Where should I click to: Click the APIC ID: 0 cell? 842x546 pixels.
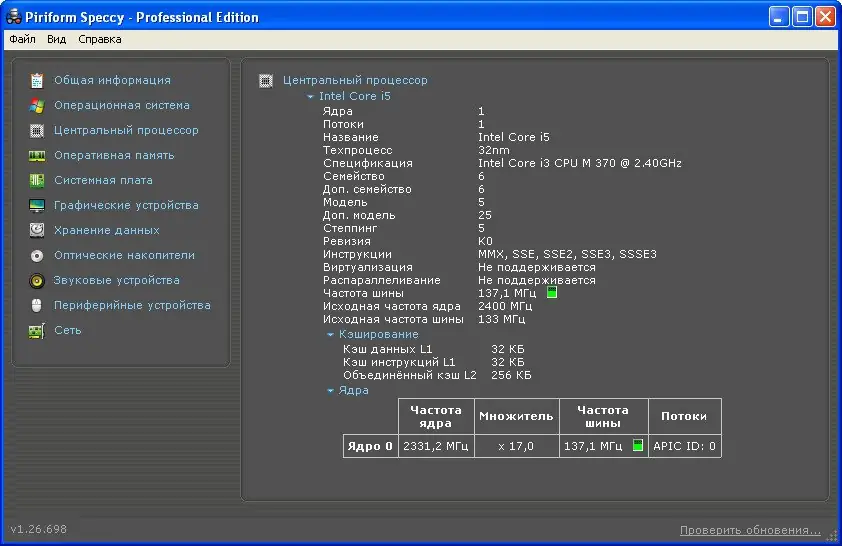pyautogui.click(x=685, y=446)
